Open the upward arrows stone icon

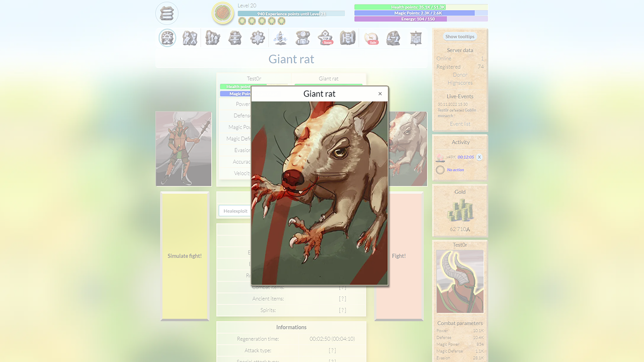(x=213, y=38)
